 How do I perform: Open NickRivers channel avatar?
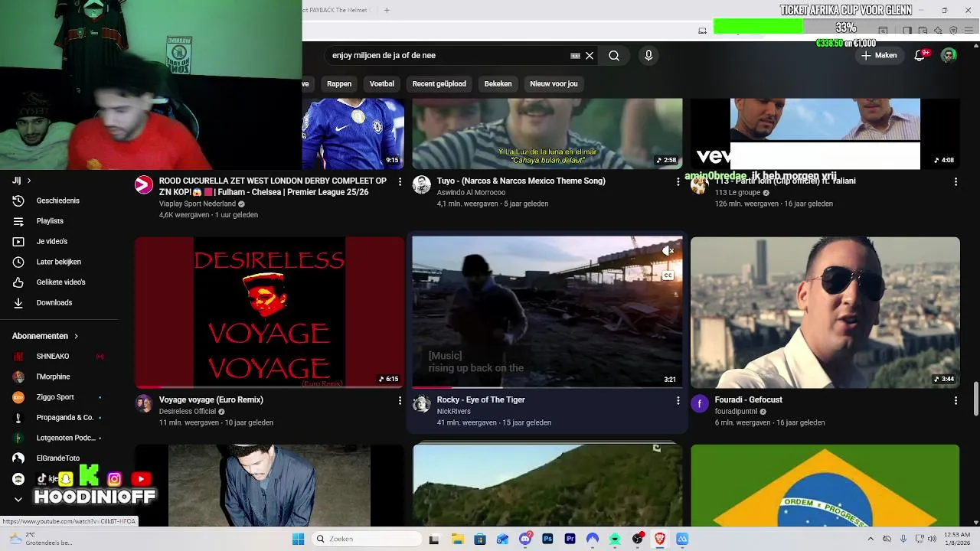[422, 403]
